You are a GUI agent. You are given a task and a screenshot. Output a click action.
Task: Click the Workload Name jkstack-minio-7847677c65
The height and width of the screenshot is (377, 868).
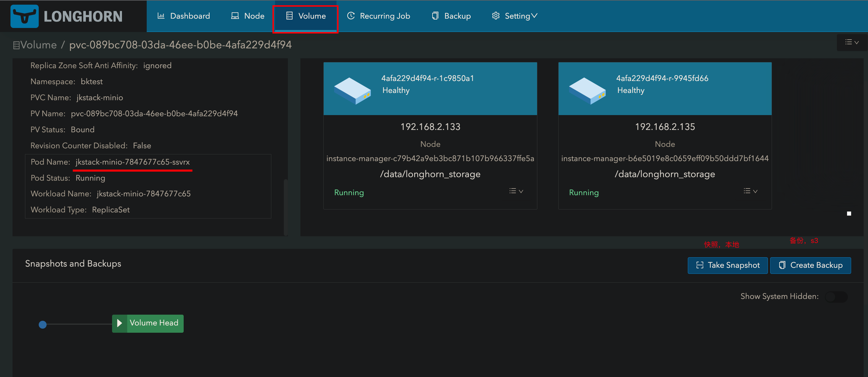coord(144,193)
